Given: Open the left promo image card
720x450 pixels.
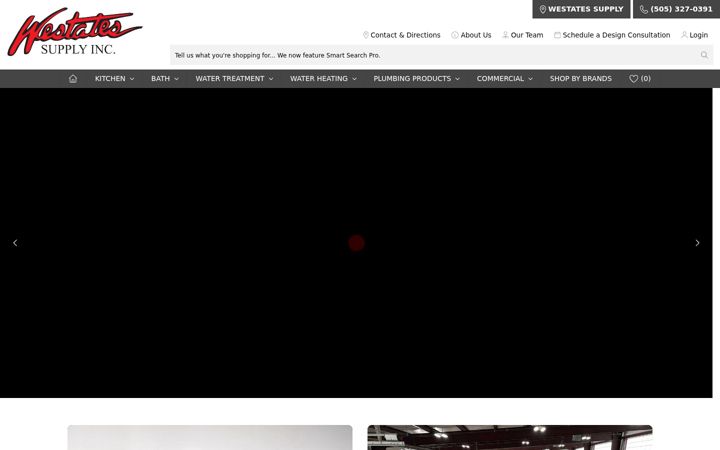Looking at the screenshot, I should [x=210, y=438].
